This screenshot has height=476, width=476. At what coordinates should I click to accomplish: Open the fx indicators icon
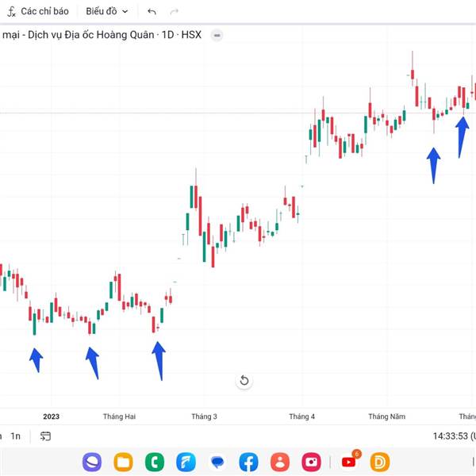coord(11,12)
